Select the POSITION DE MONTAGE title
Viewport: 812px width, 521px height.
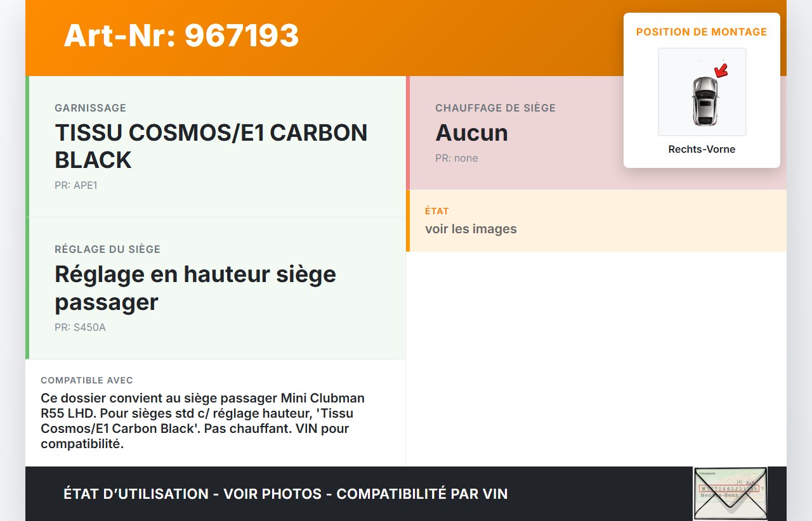pyautogui.click(x=702, y=32)
